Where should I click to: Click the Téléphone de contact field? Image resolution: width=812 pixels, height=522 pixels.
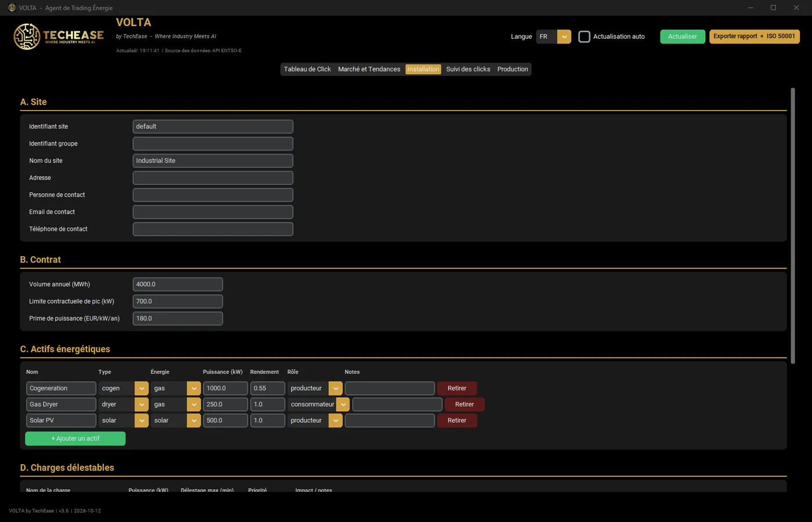pos(213,229)
